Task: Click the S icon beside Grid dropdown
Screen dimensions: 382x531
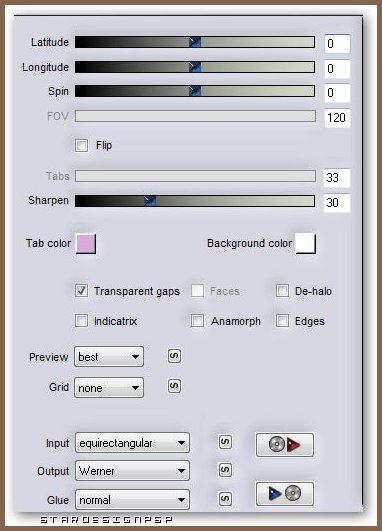Action: [x=174, y=386]
